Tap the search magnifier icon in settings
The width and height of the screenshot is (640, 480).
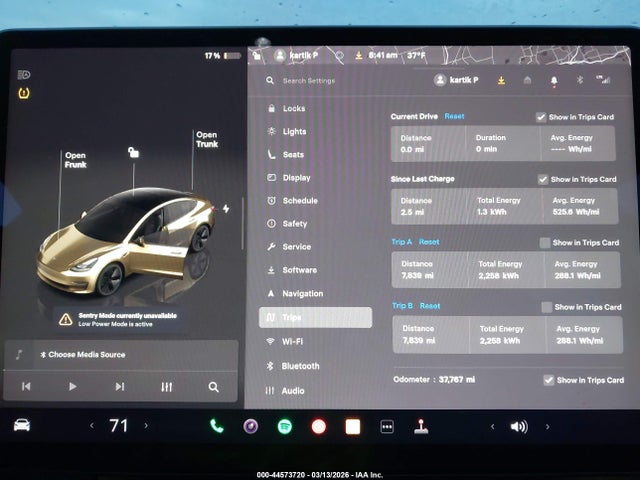pyautogui.click(x=270, y=80)
